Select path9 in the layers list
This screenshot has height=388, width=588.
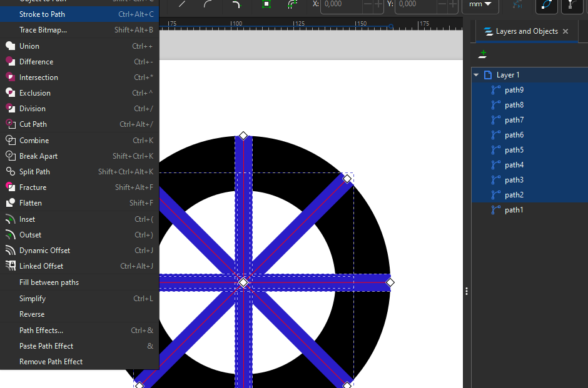tap(529, 90)
